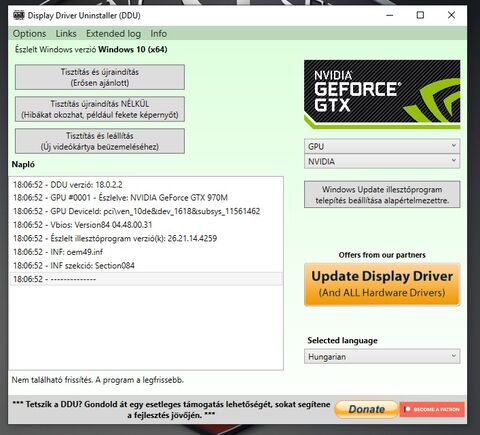Open the Links menu

(x=66, y=34)
